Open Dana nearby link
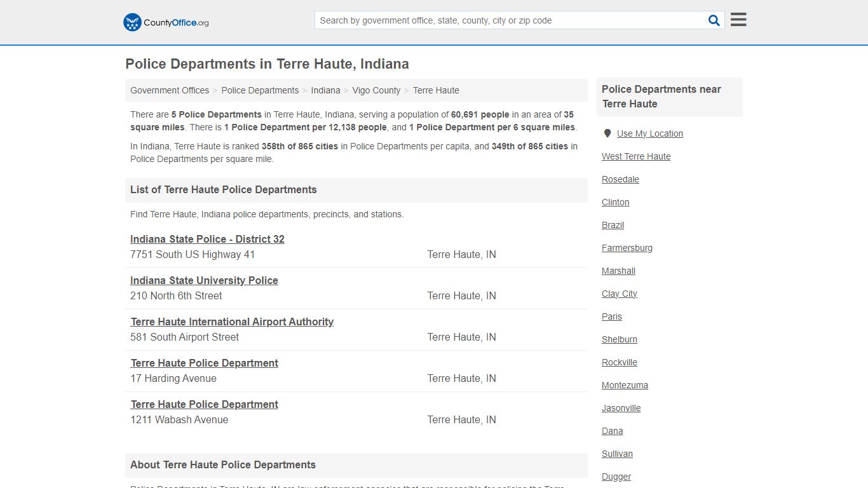The height and width of the screenshot is (488, 868). click(x=612, y=431)
